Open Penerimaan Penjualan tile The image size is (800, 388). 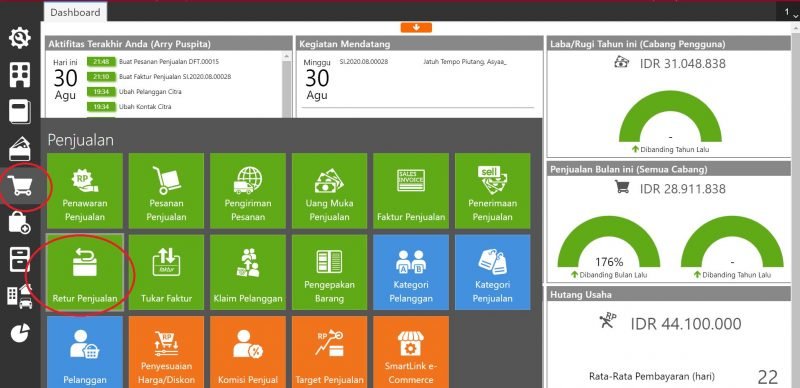(x=492, y=190)
